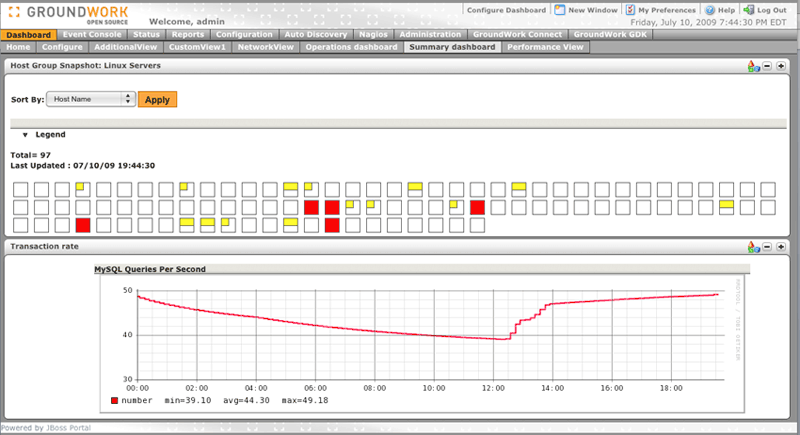This screenshot has height=435, width=800.
Task: Click the last host box in the top row
Action: click(768, 190)
